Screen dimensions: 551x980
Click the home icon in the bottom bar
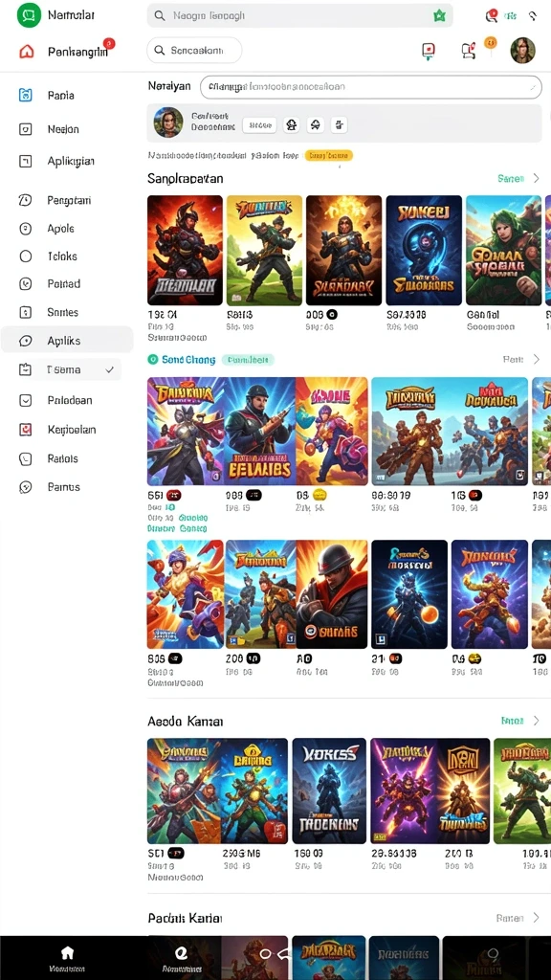click(x=67, y=952)
